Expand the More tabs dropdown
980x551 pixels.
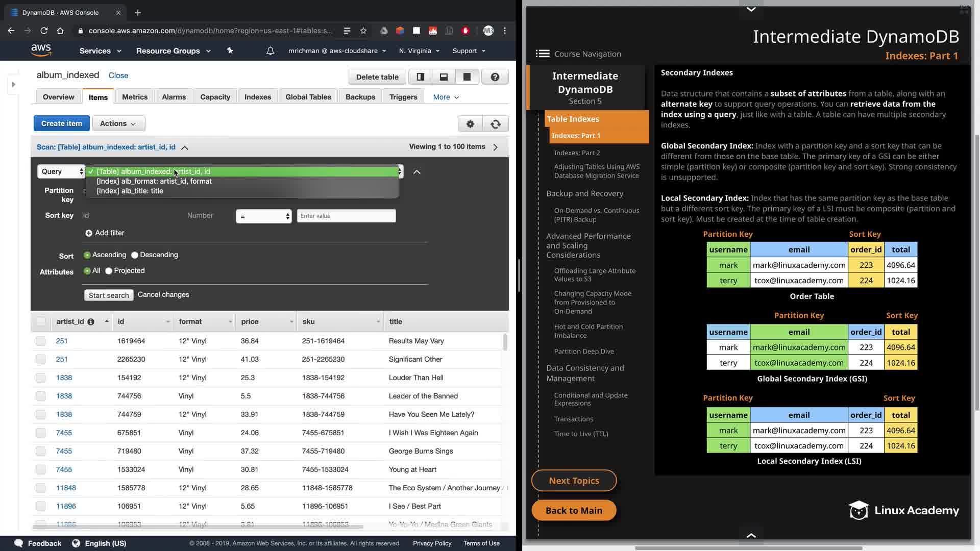coord(446,97)
